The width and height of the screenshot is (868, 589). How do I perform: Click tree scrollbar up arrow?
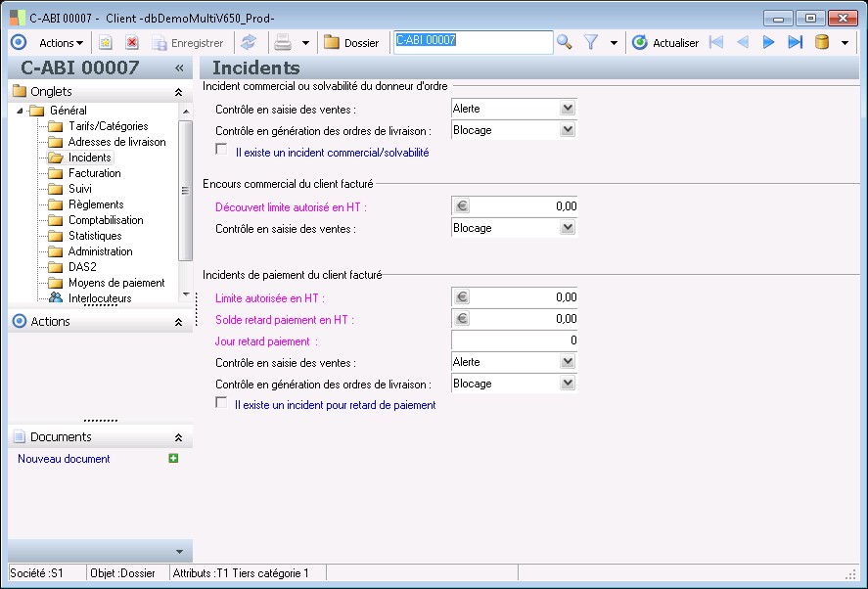pyautogui.click(x=186, y=112)
